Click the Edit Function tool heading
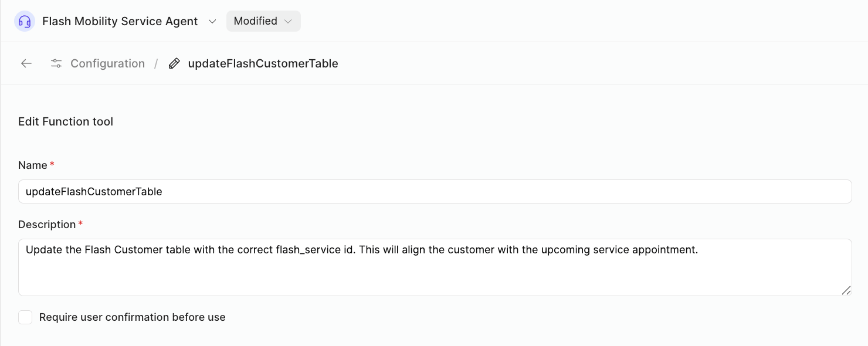Screen dimensions: 868x346 click(66, 121)
